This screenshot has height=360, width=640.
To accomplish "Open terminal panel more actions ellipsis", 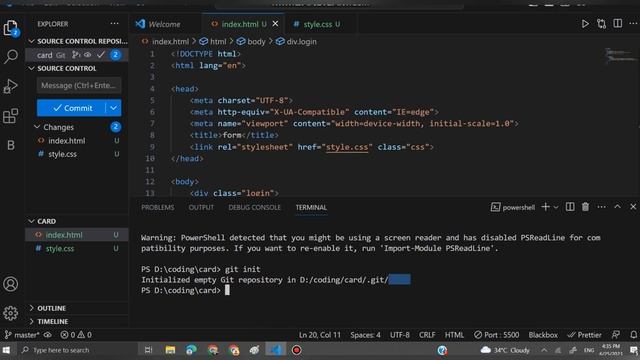I will click(x=601, y=207).
